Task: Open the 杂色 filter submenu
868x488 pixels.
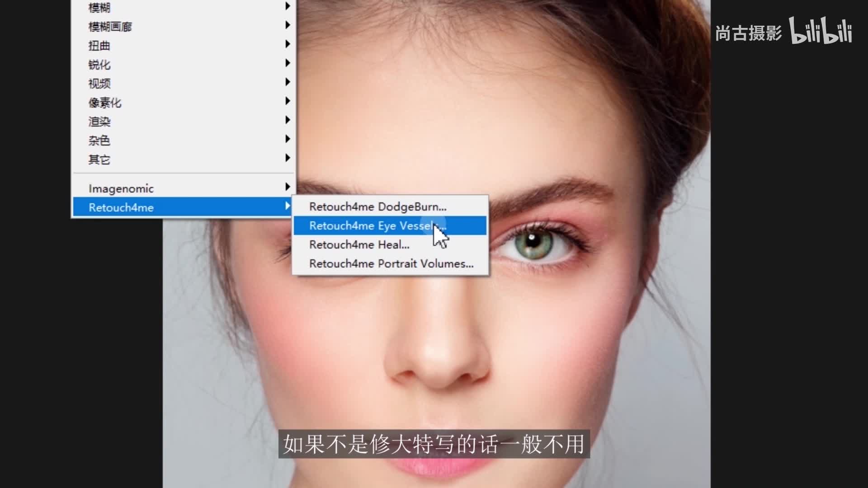Action: [99, 141]
